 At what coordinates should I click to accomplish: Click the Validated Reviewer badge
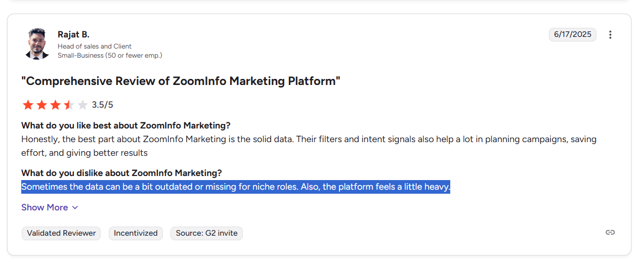click(x=61, y=233)
